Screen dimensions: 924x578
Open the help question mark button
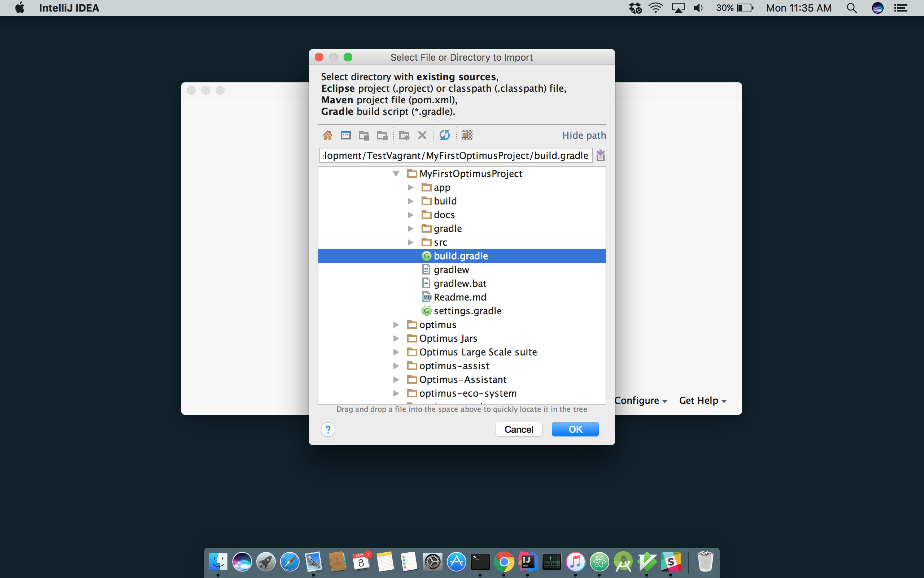[328, 429]
